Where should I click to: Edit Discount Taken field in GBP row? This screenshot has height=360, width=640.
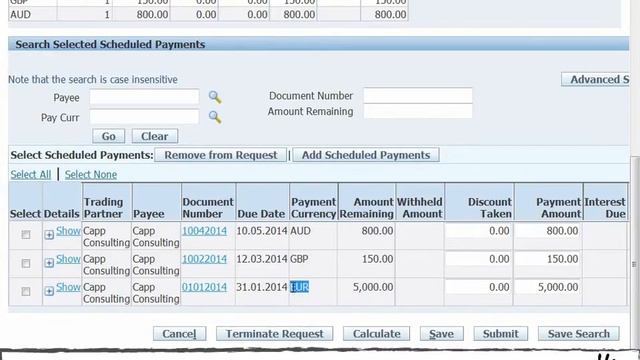point(478,259)
